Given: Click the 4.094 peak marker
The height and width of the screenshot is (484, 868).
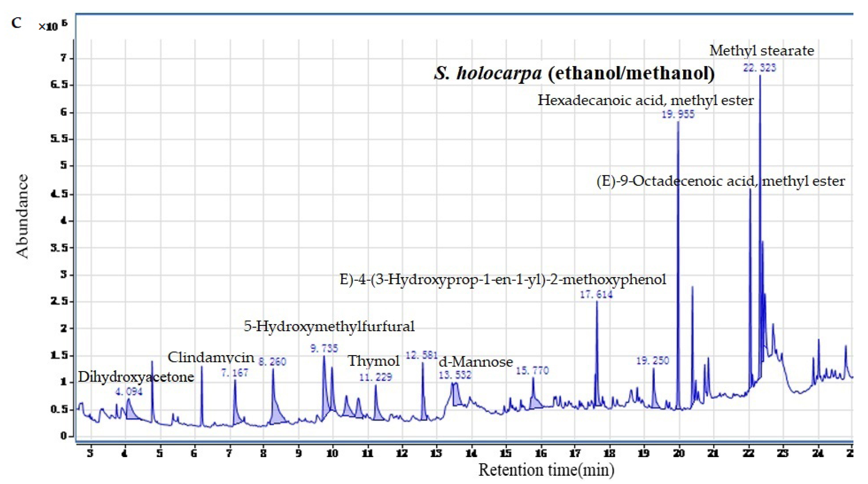Looking at the screenshot, I should (x=129, y=392).
